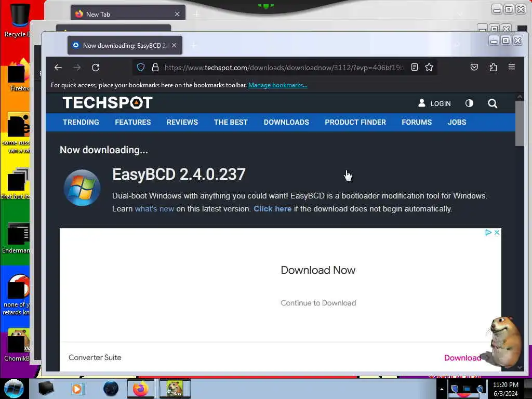Open the Manage bookmarks link

(278, 85)
